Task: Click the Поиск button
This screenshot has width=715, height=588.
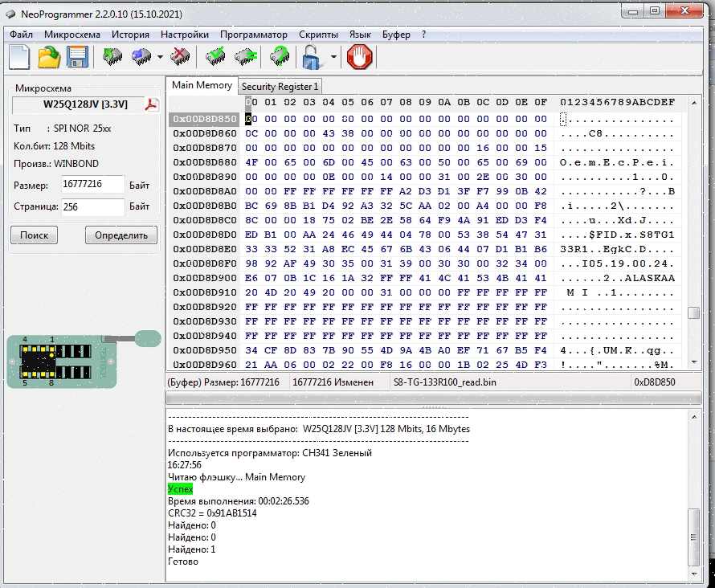Action: click(35, 235)
